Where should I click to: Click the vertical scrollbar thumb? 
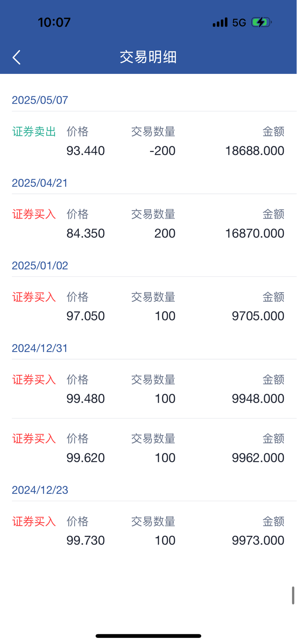point(293,595)
